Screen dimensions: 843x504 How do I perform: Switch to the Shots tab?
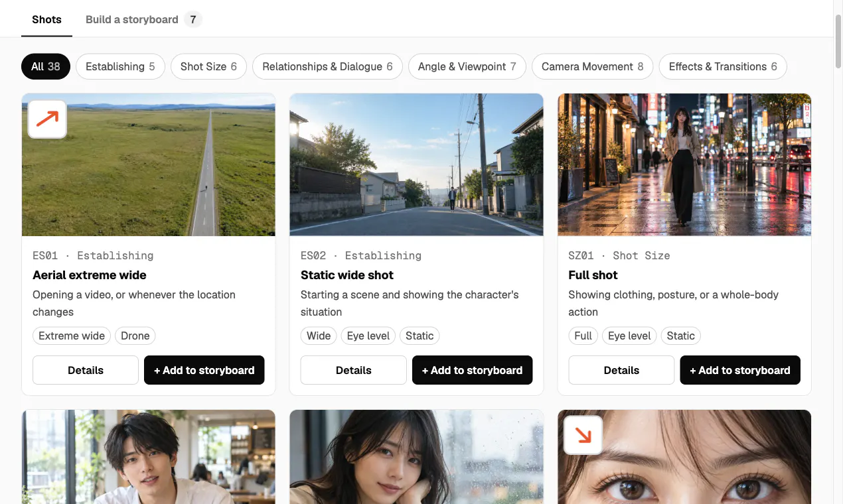46,19
